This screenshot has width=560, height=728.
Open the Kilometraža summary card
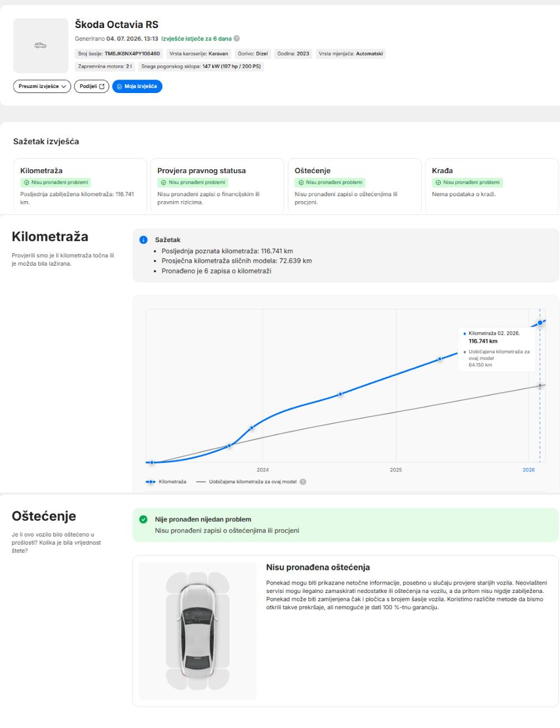(x=80, y=186)
